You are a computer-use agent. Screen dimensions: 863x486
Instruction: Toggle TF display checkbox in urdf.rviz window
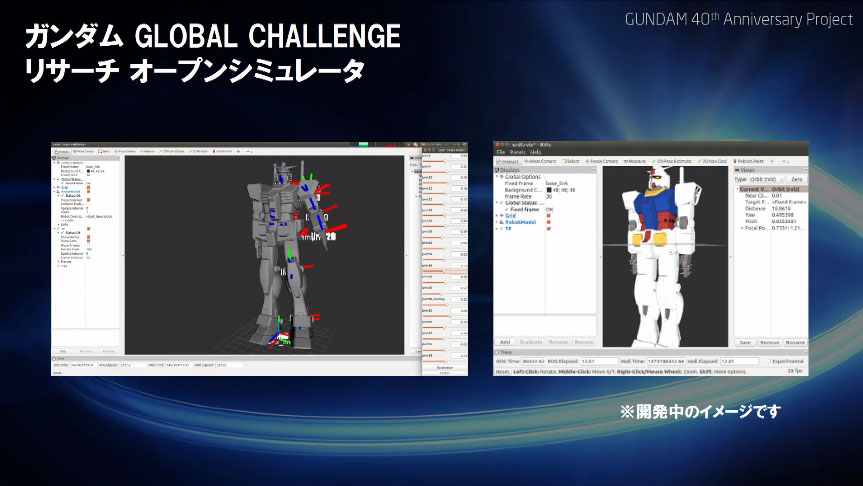(549, 229)
